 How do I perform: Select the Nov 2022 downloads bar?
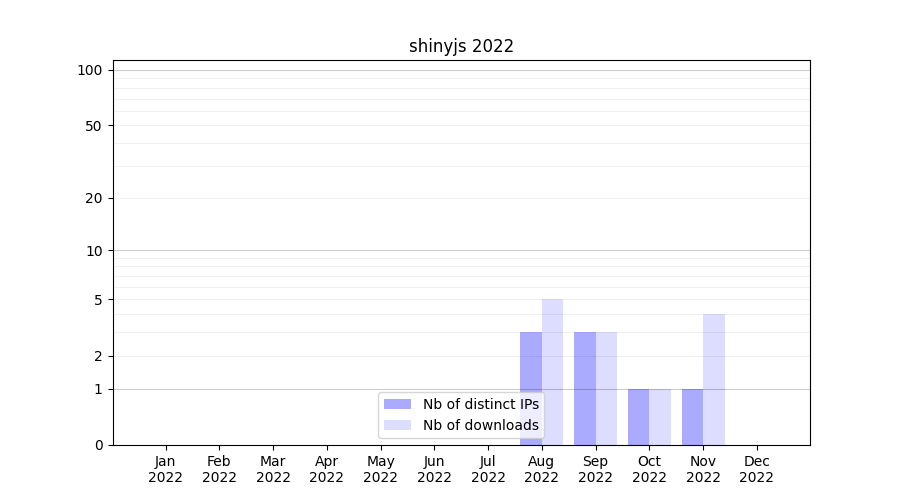tap(714, 380)
